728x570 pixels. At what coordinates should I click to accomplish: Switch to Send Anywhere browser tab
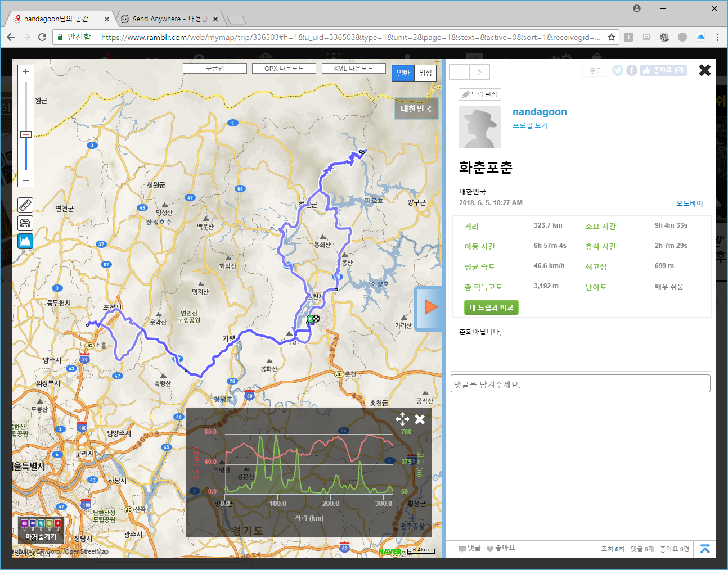coord(169,19)
